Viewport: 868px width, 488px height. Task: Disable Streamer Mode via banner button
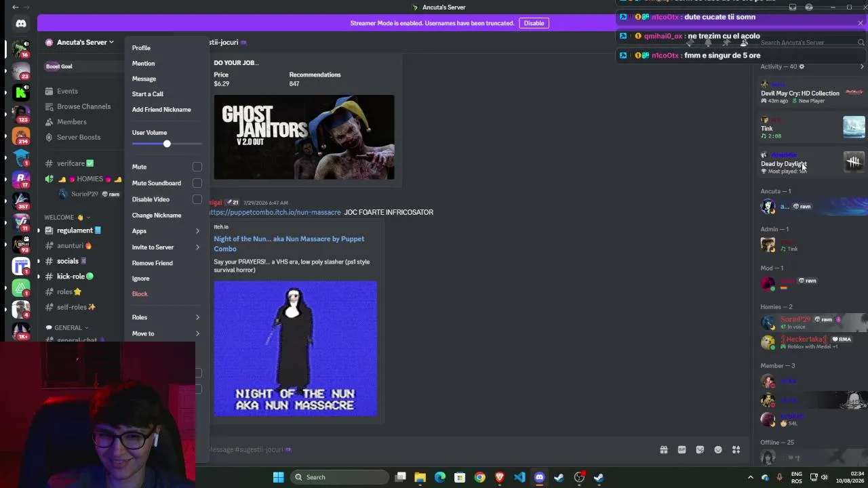[534, 23]
